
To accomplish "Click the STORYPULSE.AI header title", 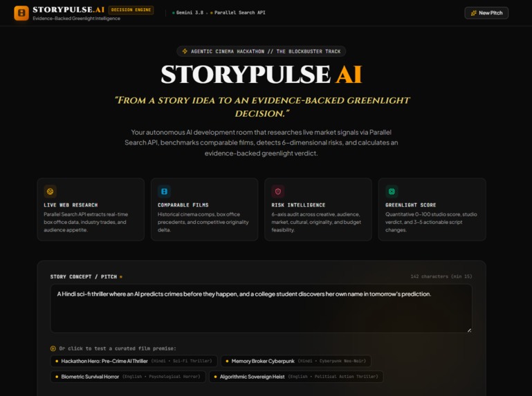I will point(68,10).
